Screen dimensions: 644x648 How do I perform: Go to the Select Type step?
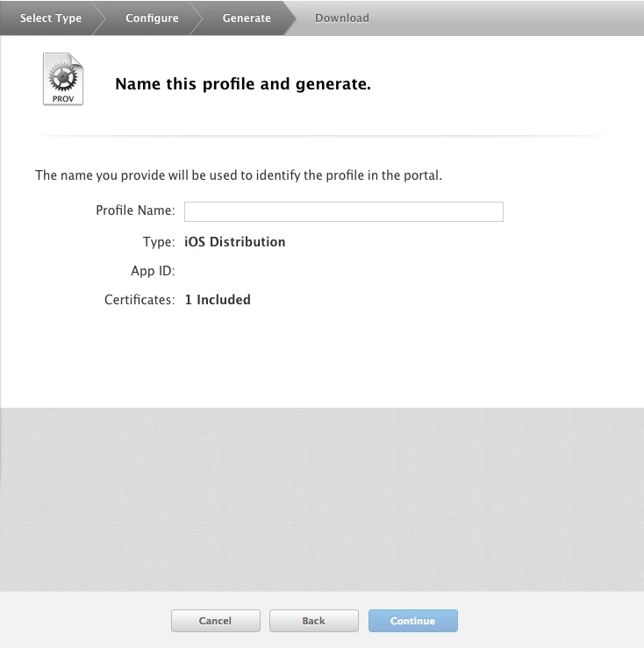[x=50, y=18]
